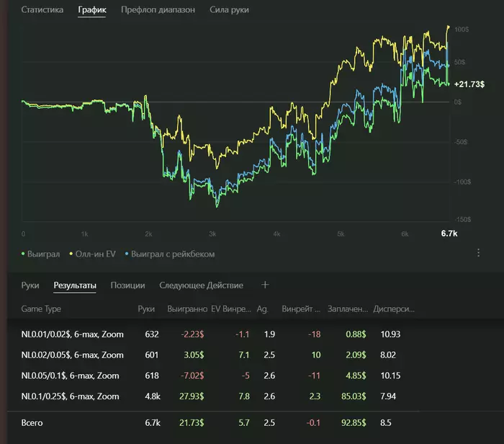
Task: Switch to the Руки tab
Action: point(30,285)
